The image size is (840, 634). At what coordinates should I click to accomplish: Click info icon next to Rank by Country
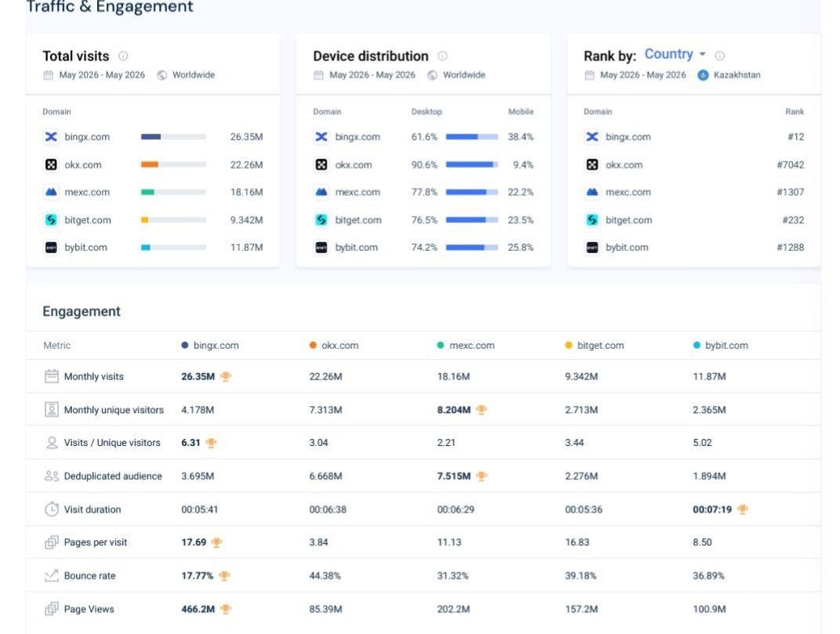pos(720,56)
